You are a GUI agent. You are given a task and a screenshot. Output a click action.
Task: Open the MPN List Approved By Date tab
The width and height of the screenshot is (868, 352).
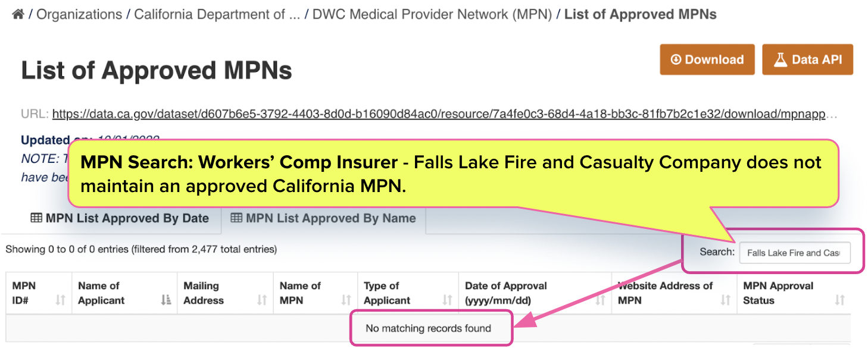click(120, 218)
